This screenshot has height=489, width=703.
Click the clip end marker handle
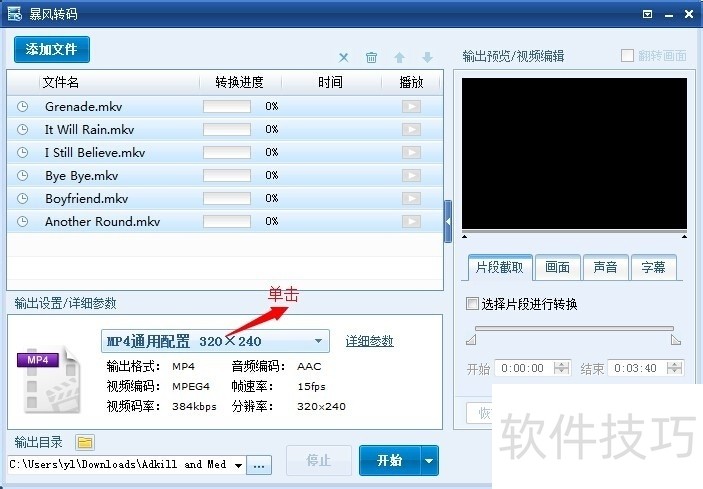[x=676, y=340]
